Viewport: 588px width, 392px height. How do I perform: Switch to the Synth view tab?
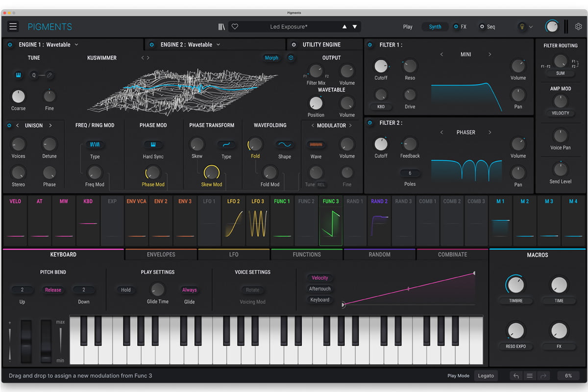(435, 26)
